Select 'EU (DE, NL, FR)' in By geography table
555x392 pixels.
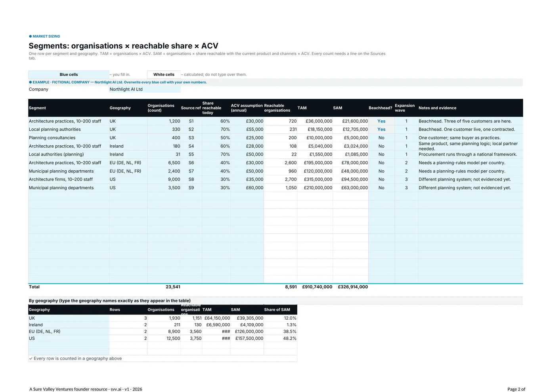[69, 331]
